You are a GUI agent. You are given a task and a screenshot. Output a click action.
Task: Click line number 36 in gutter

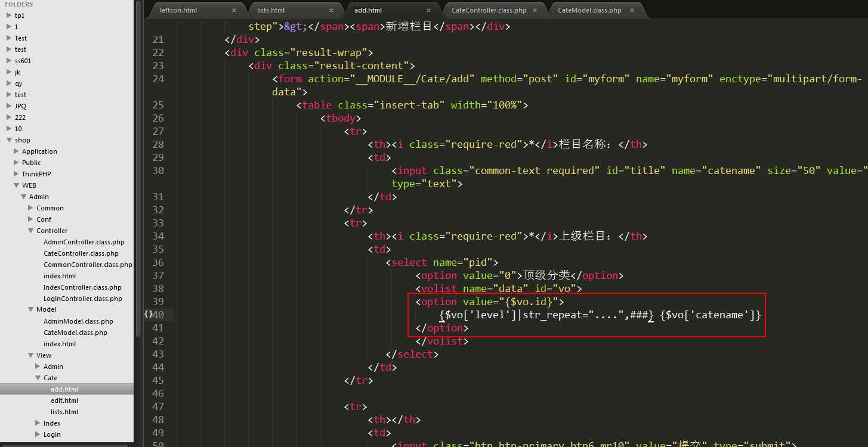158,262
